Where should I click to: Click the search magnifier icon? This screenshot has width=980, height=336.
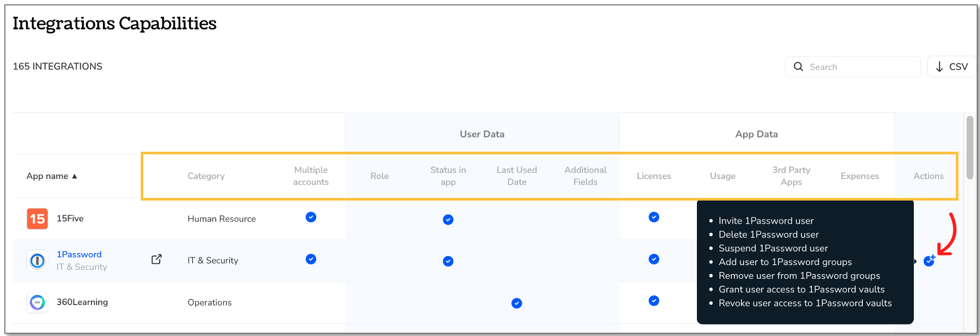(x=798, y=67)
